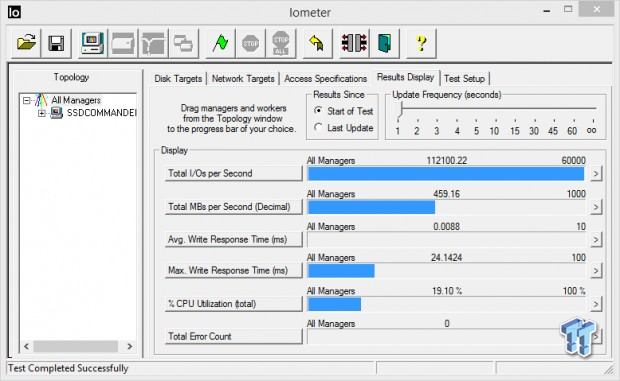Click the % CPU Utilization (total) button
620x381 pixels.
233,304
